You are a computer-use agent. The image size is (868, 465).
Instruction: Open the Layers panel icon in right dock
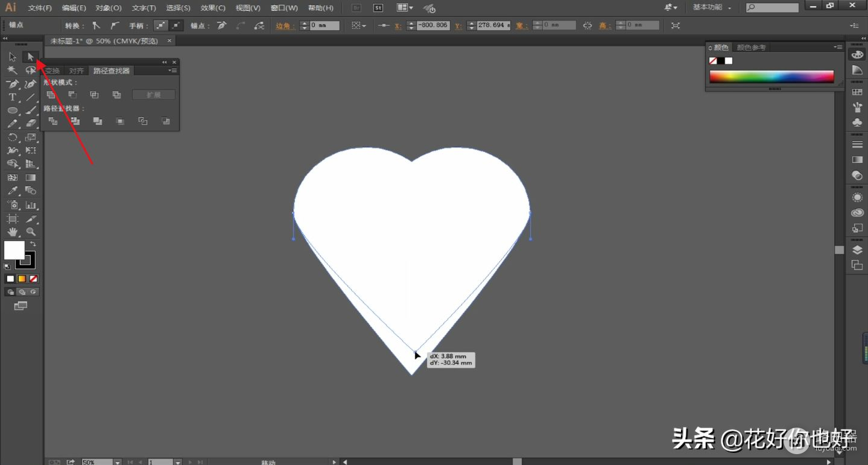pos(857,250)
